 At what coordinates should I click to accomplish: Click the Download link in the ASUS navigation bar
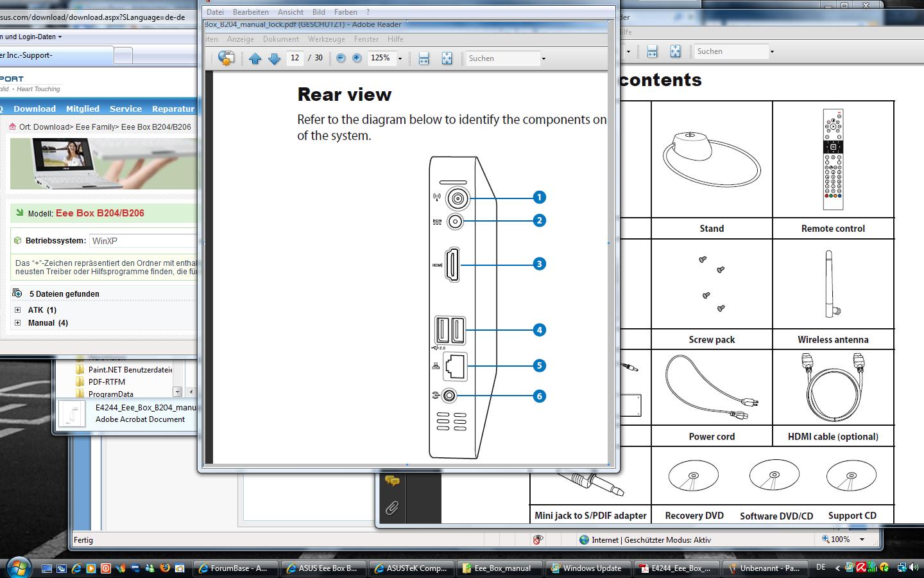click(35, 109)
